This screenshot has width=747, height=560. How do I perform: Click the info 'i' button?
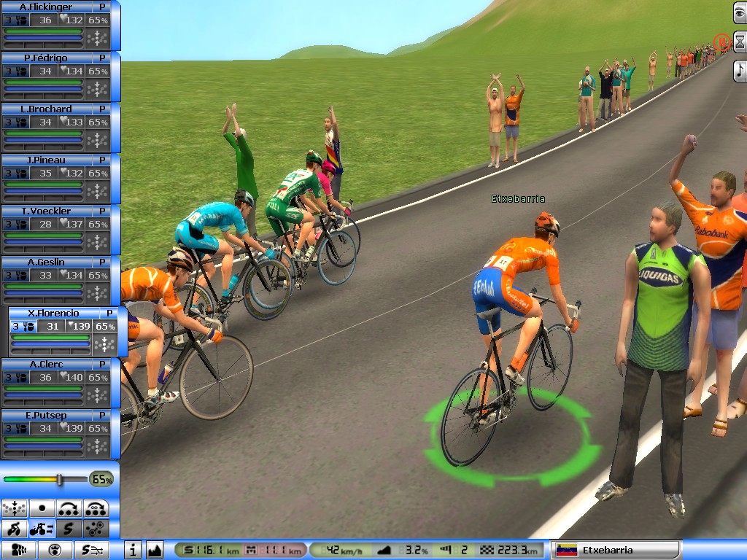pos(133,550)
